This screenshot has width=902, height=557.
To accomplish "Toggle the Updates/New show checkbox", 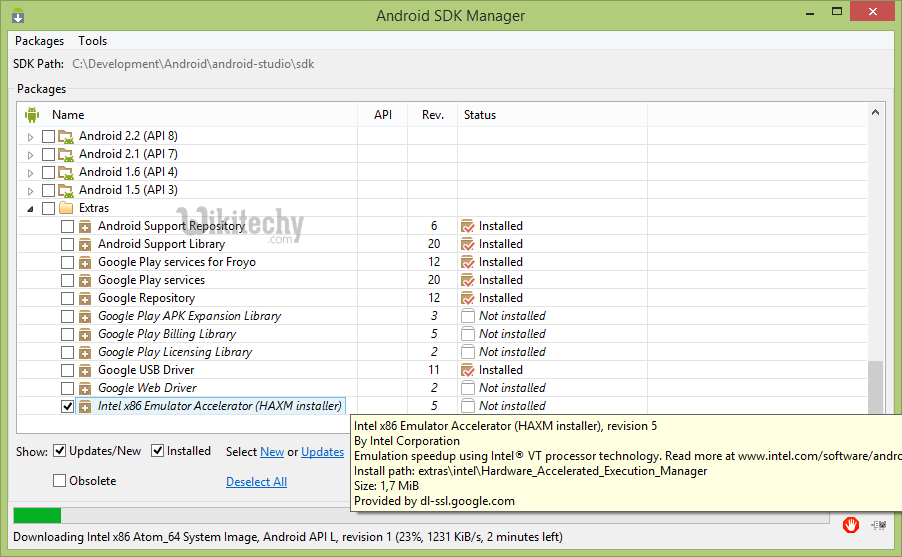I will 60,451.
